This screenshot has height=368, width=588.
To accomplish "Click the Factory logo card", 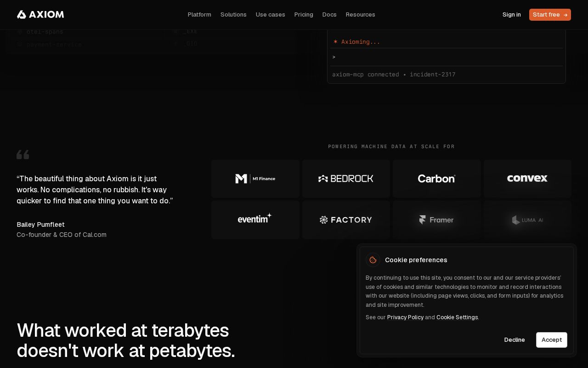I will click(x=346, y=220).
